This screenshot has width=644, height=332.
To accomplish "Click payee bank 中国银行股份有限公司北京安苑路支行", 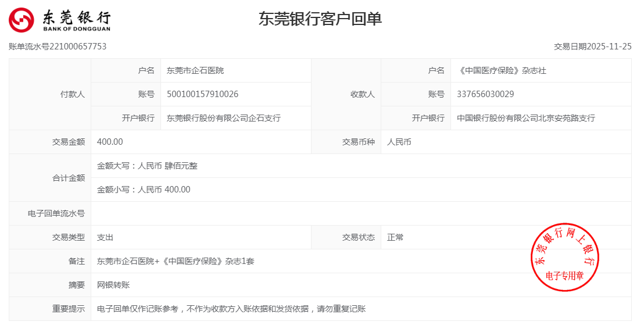I will pos(526,118).
